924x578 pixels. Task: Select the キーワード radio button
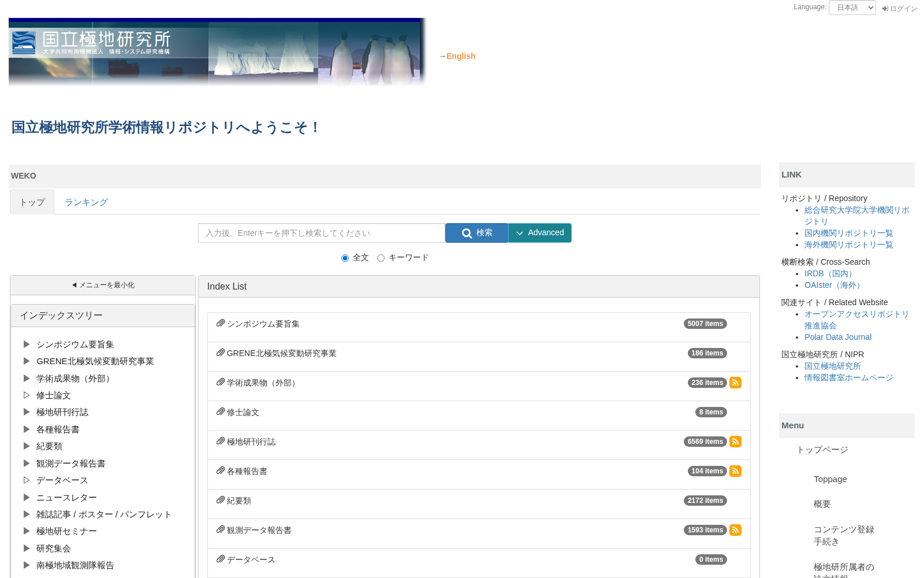(381, 258)
